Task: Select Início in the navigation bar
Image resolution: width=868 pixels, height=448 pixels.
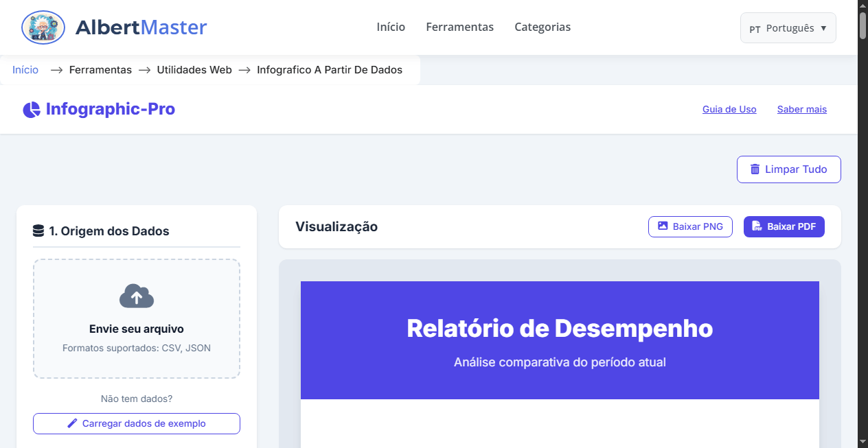Action: 390,27
